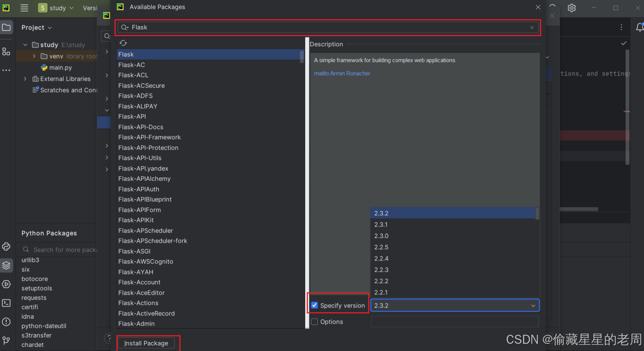This screenshot has height=351, width=644.
Task: Open the notifications bell
Action: pyautogui.click(x=639, y=27)
